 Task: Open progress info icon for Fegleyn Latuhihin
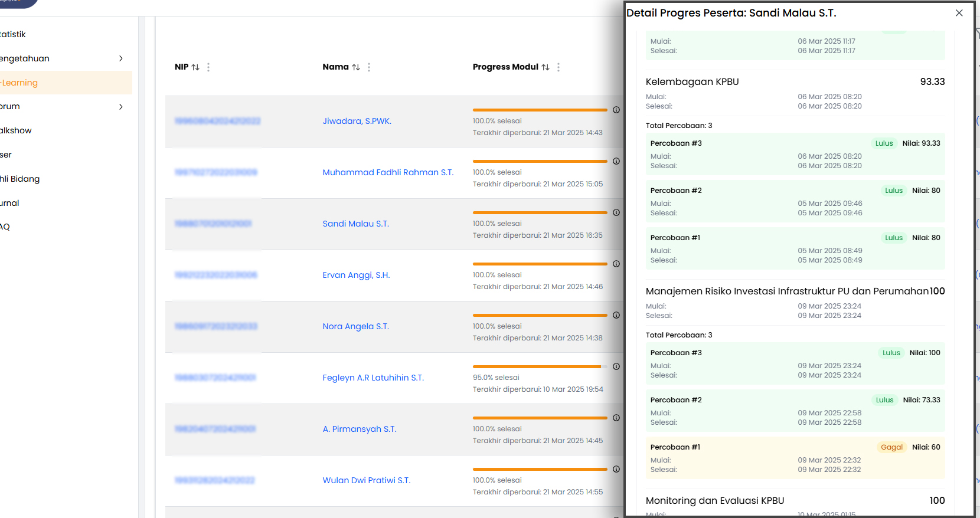616,366
